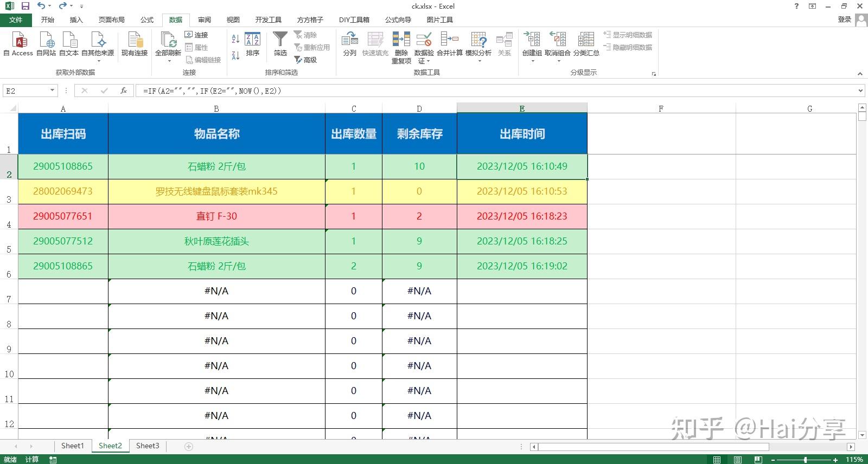Click Clear (清除) filter
Image resolution: width=868 pixels, height=464 pixels.
coord(305,35)
